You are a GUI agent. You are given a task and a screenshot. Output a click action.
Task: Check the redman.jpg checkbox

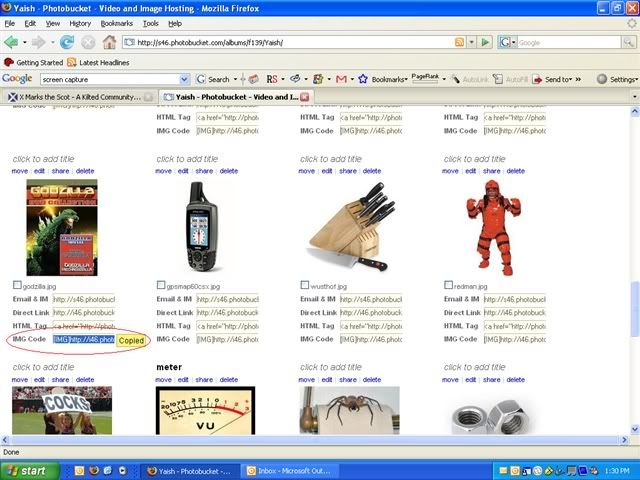coord(449,286)
